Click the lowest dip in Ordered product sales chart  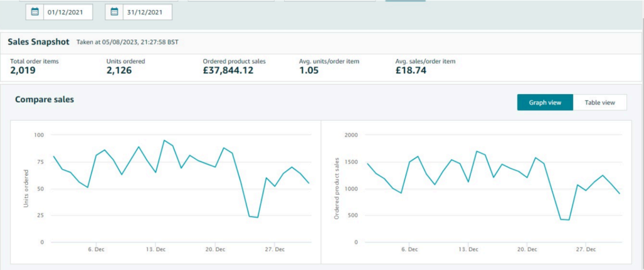[x=569, y=220]
